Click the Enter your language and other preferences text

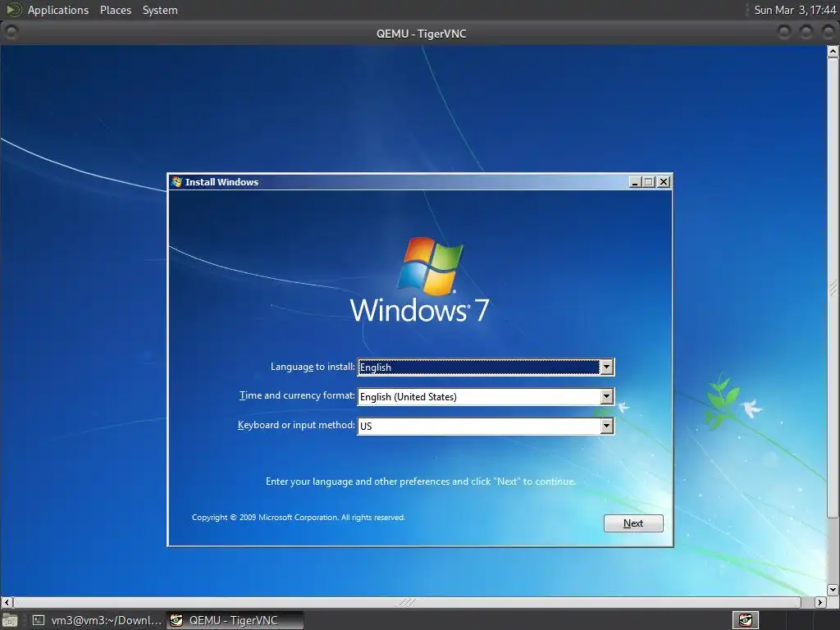click(421, 482)
